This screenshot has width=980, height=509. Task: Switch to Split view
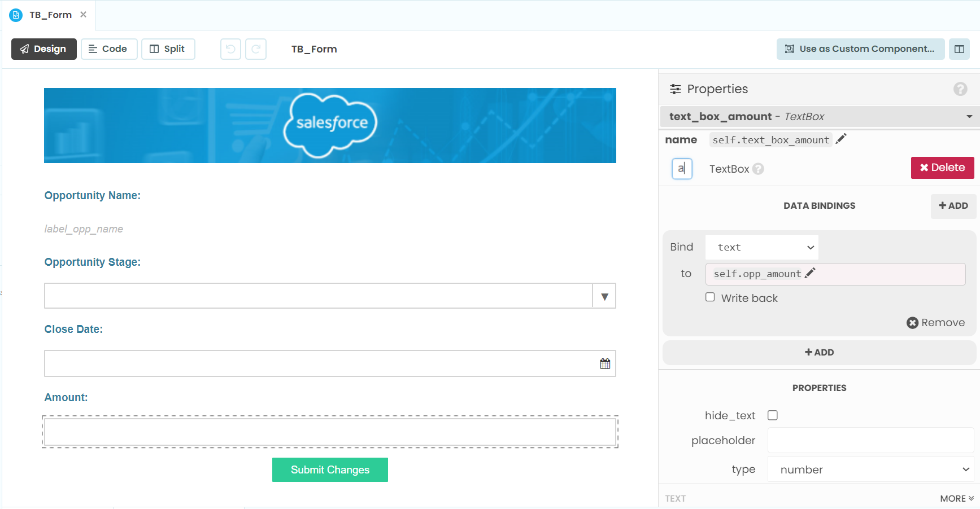click(168, 49)
